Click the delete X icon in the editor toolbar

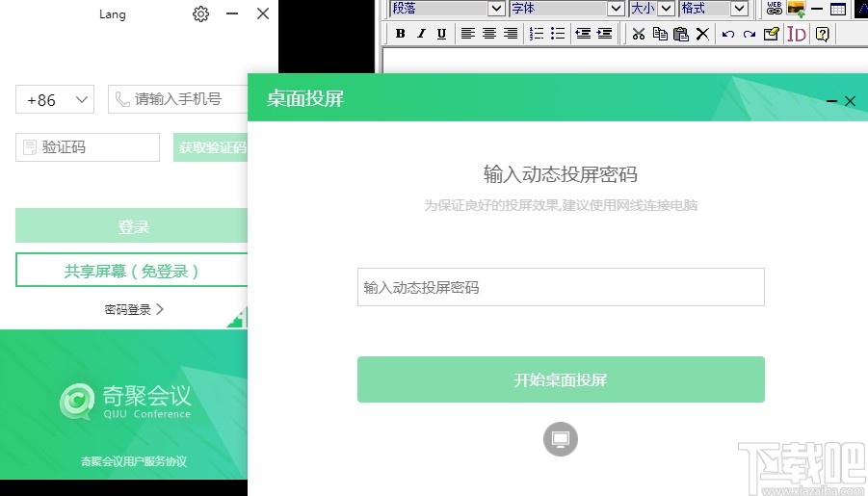pyautogui.click(x=702, y=34)
